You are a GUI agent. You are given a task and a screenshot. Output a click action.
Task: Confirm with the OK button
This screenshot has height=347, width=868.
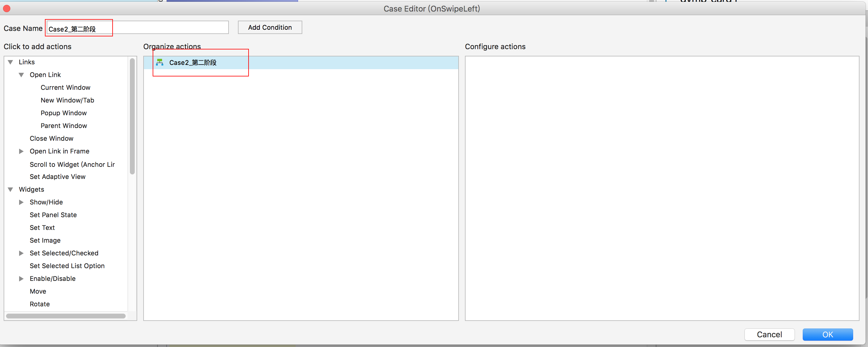827,334
